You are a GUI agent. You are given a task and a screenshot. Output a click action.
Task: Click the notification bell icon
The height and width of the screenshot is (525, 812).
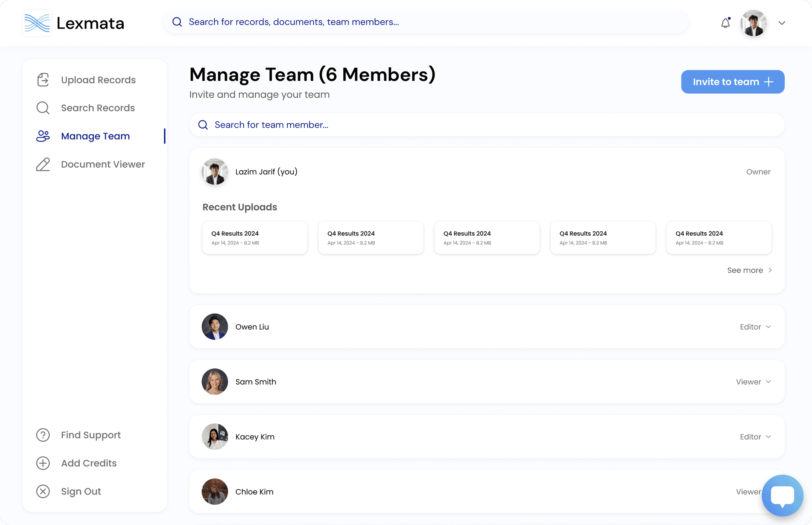click(x=725, y=23)
